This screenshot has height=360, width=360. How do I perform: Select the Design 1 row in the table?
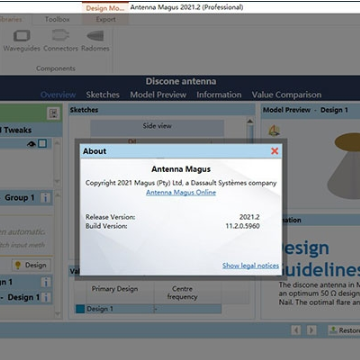tap(149, 309)
